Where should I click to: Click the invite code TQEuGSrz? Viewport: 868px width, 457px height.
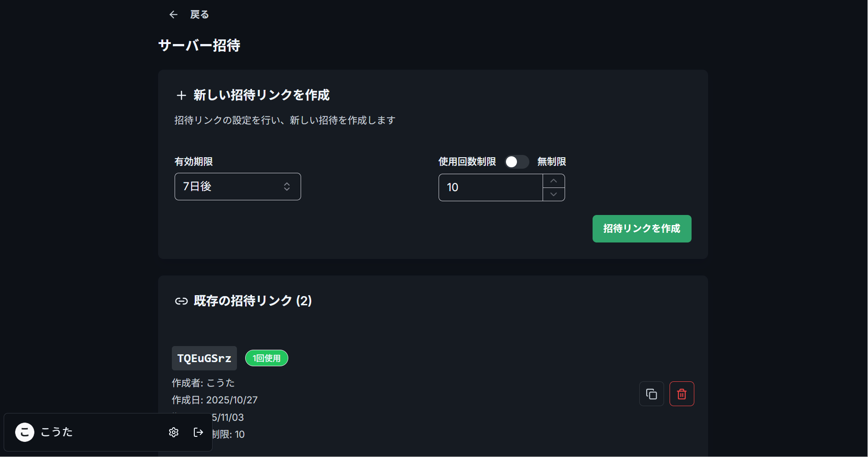pyautogui.click(x=204, y=358)
